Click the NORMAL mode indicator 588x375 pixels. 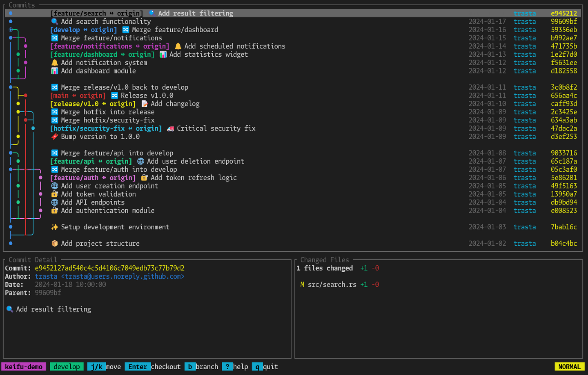click(569, 366)
